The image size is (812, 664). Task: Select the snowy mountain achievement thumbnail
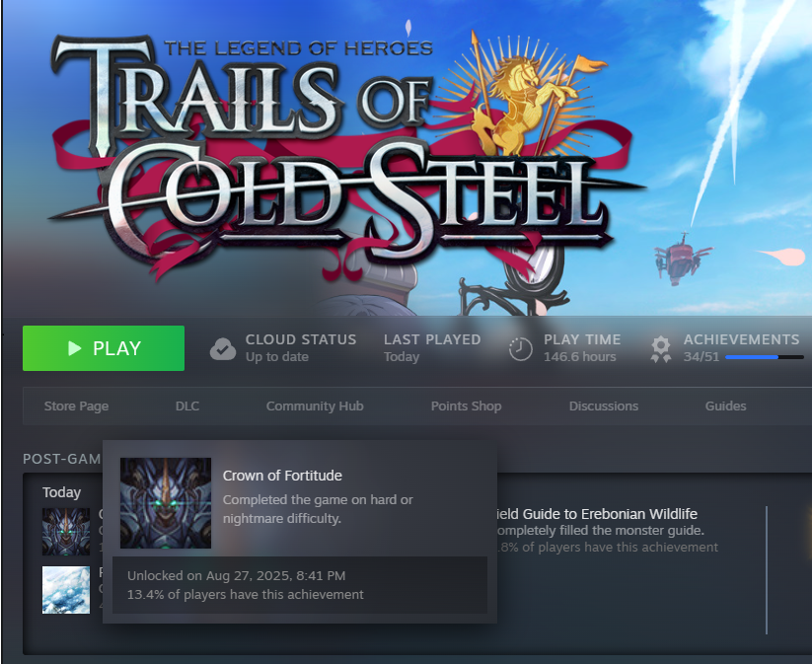(66, 590)
